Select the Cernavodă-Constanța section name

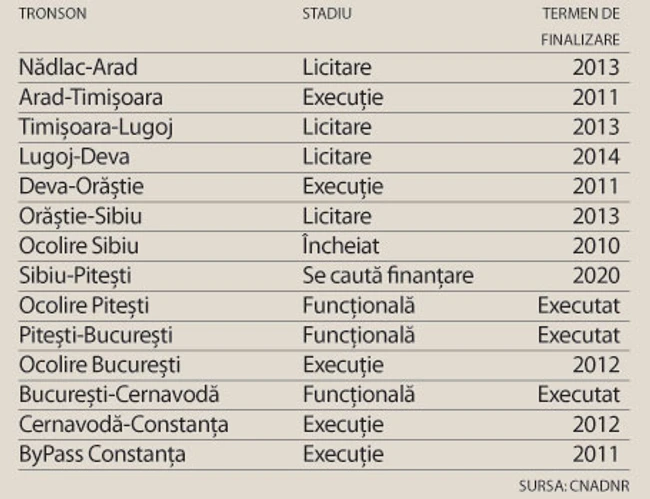(x=123, y=425)
